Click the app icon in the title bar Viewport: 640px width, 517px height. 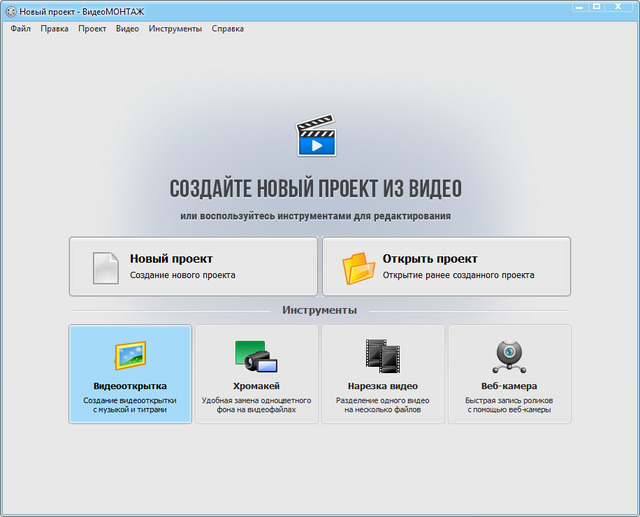(10, 8)
